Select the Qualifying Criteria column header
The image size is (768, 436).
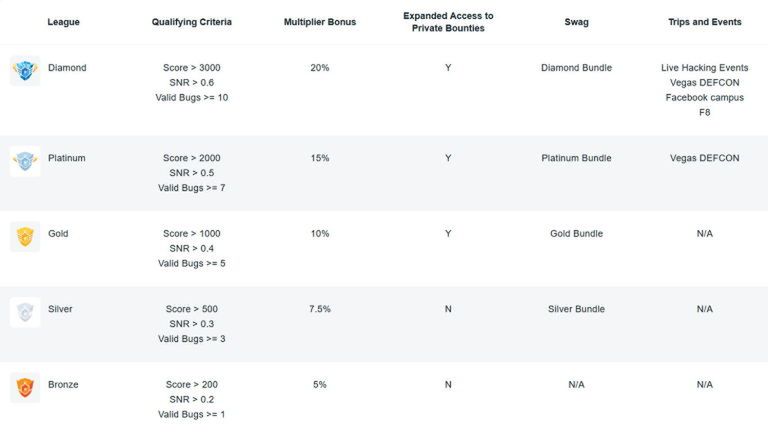point(193,22)
